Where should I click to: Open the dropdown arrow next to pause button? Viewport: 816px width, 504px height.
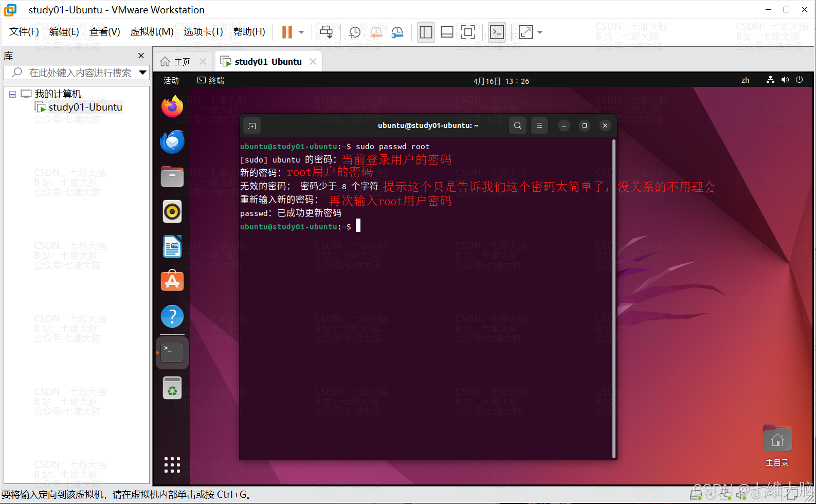click(301, 32)
